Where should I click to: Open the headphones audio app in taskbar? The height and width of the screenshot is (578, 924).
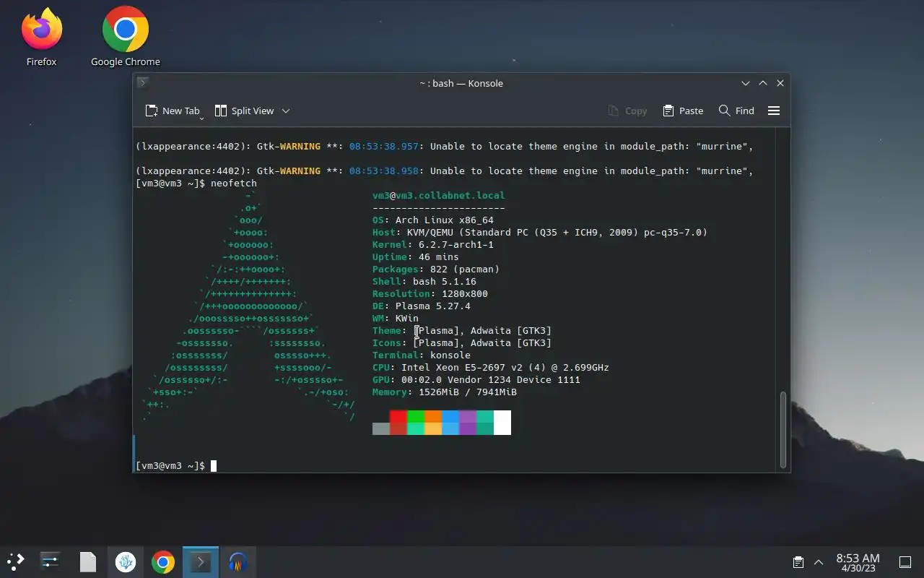click(238, 562)
